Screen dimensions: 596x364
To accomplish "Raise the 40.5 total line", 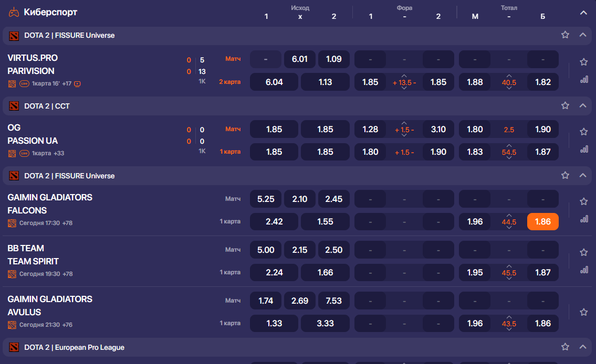I will click(509, 76).
